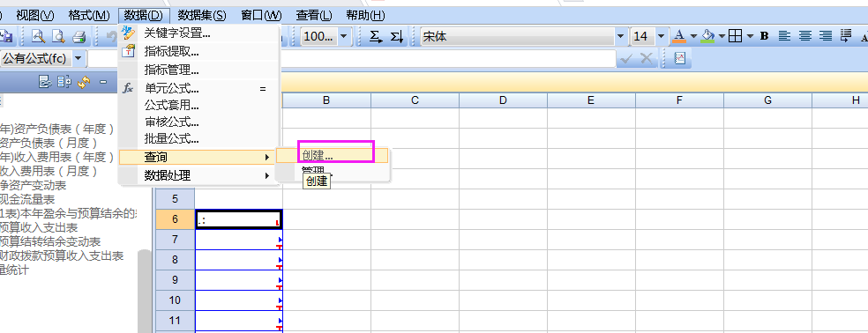Apply center text alignment
This screenshot has width=868, height=333.
804,36
